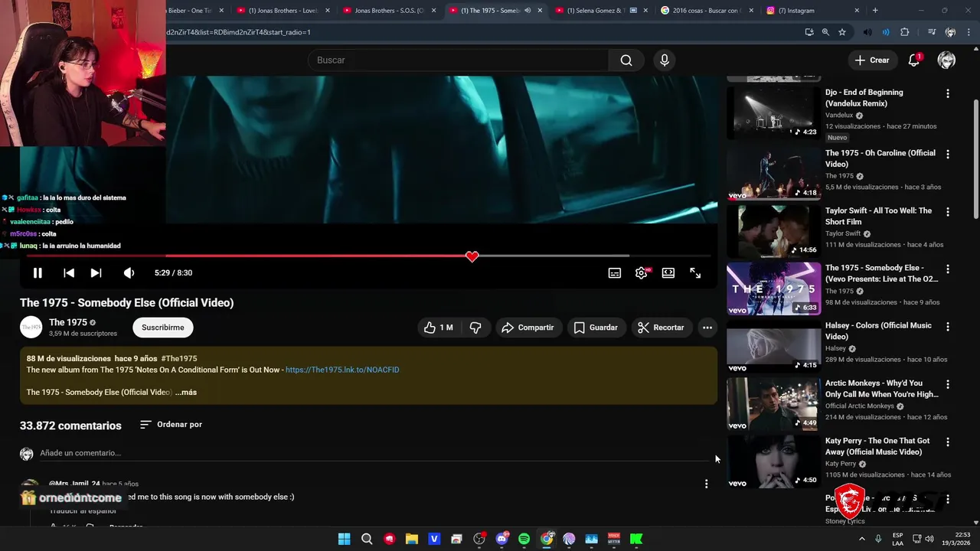The height and width of the screenshot is (551, 980).
Task: Click the #The1975 hashtag
Action: coord(179,358)
